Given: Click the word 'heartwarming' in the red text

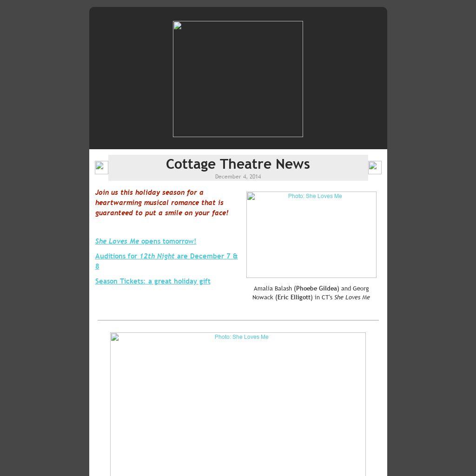Looking at the screenshot, I should point(118,203).
